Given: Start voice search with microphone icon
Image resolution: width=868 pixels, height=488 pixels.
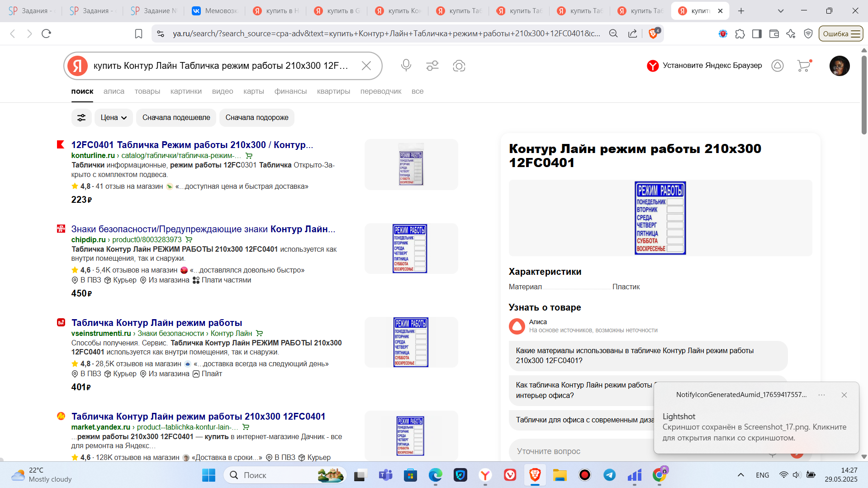Looking at the screenshot, I should [406, 66].
